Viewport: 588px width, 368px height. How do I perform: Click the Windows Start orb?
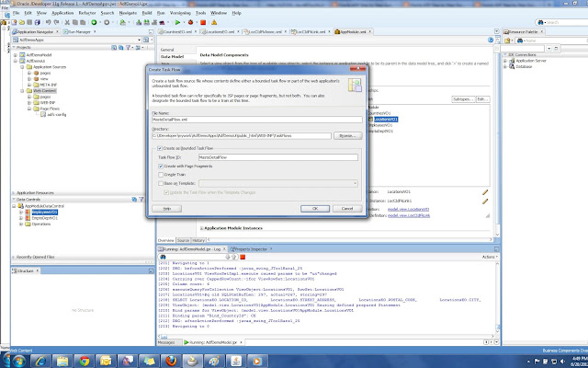click(x=17, y=362)
